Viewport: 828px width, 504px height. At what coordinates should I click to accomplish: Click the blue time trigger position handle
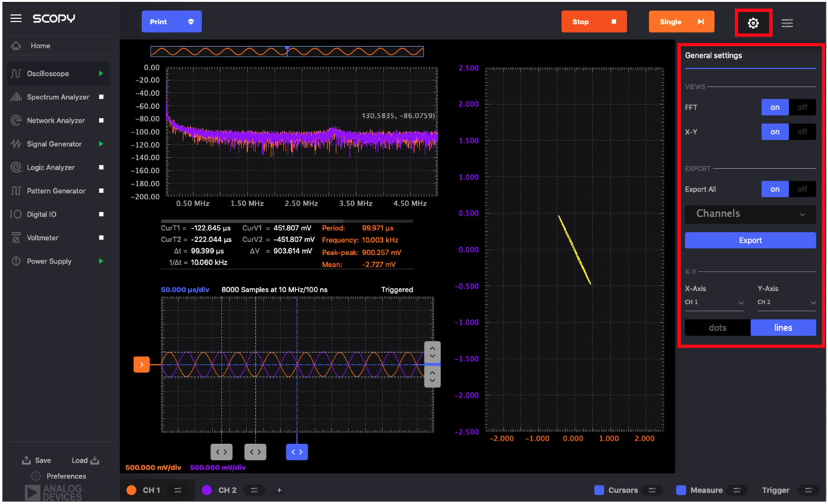pyautogui.click(x=297, y=452)
